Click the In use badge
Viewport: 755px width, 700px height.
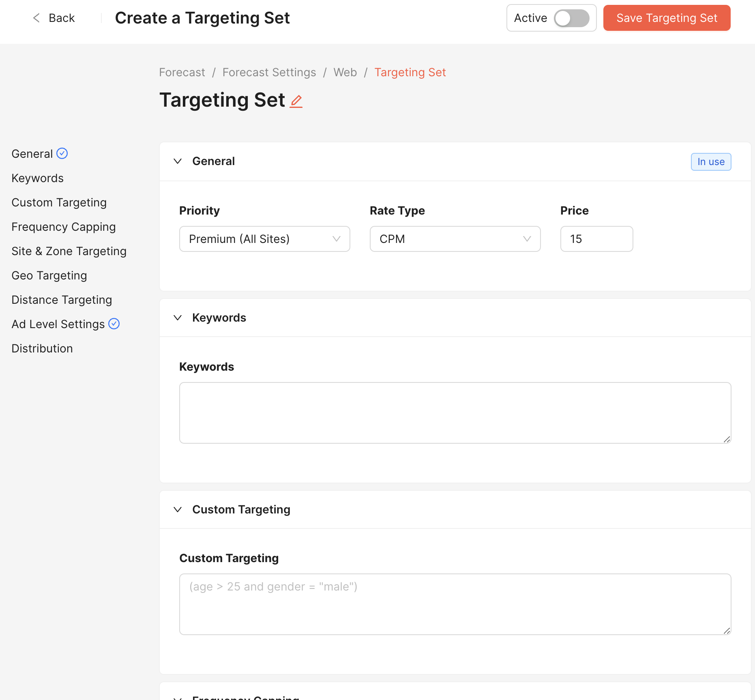click(711, 162)
